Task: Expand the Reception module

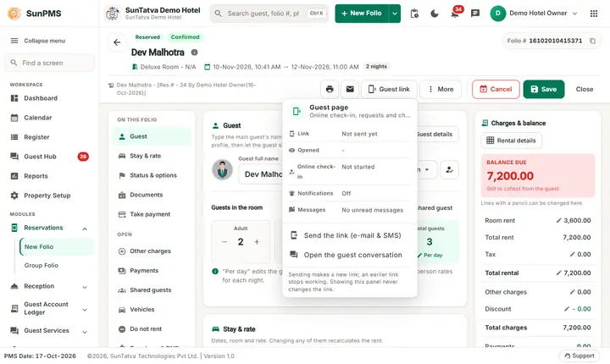Action: click(85, 287)
